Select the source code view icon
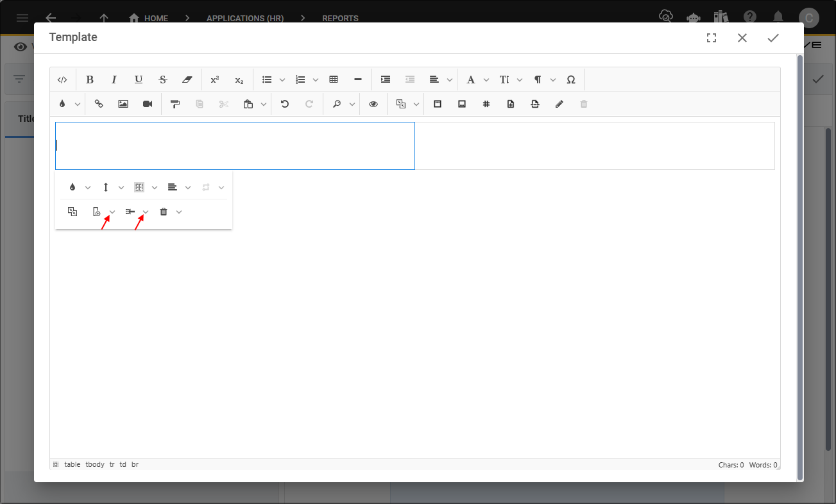 [62, 80]
